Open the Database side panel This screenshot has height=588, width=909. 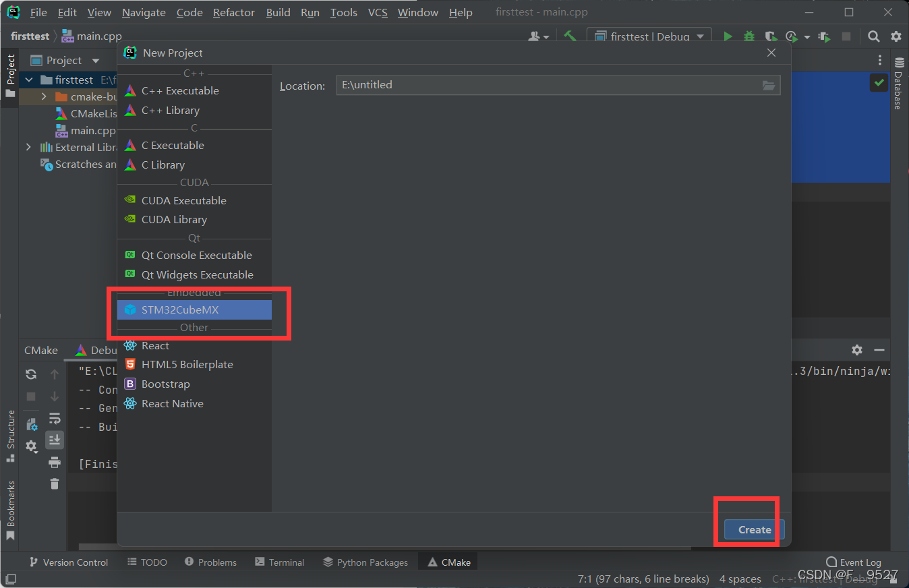click(x=899, y=83)
